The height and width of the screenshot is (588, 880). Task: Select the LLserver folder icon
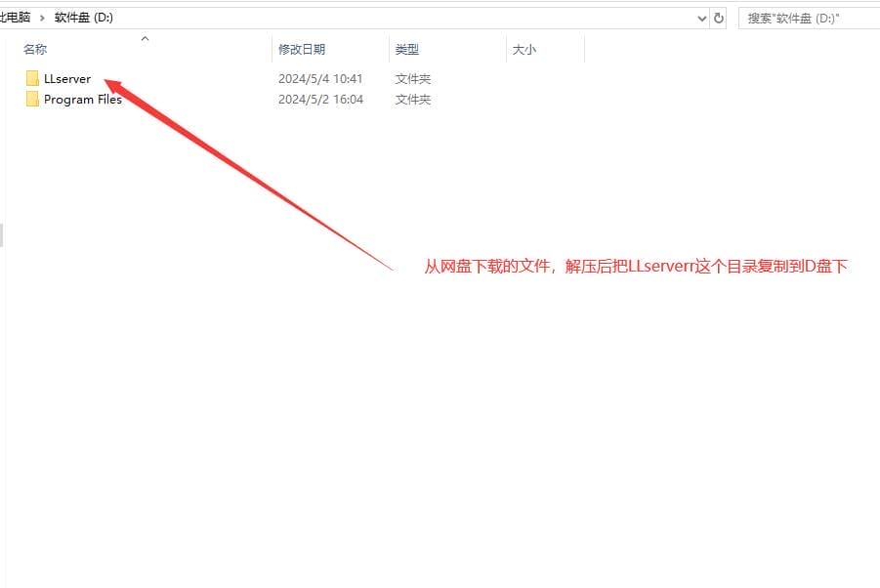pyautogui.click(x=32, y=78)
